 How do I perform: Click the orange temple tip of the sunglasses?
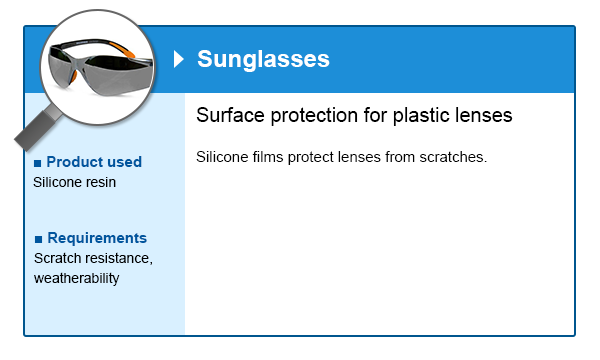point(124,50)
